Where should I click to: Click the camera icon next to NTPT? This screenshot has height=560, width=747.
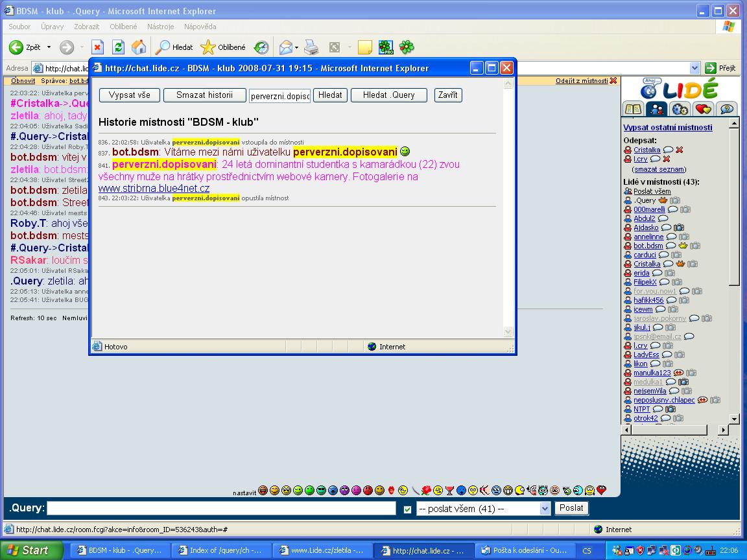670,409
